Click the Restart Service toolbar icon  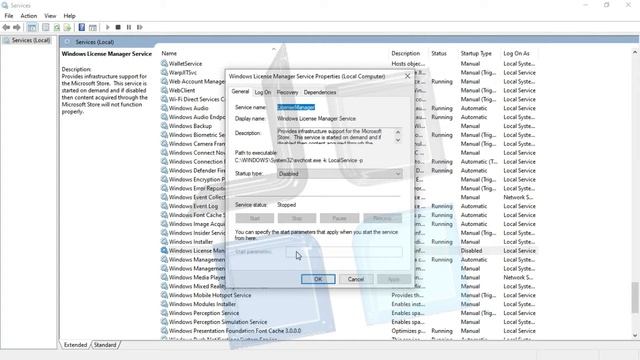(x=140, y=27)
